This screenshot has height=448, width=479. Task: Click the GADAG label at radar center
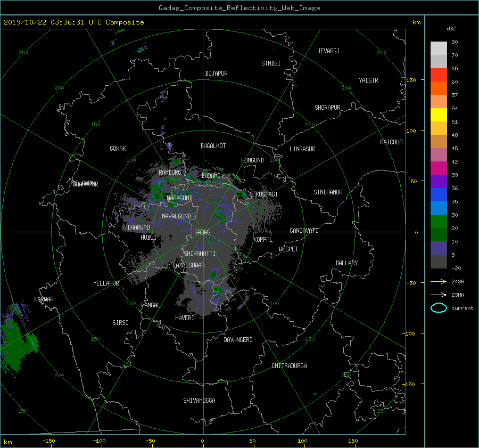[202, 232]
